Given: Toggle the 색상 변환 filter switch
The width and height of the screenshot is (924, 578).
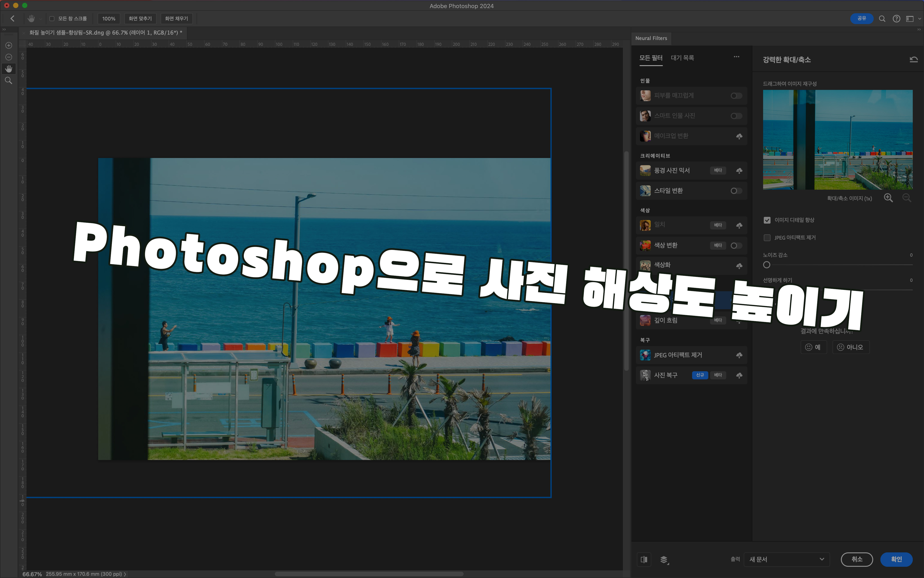Looking at the screenshot, I should (x=736, y=245).
